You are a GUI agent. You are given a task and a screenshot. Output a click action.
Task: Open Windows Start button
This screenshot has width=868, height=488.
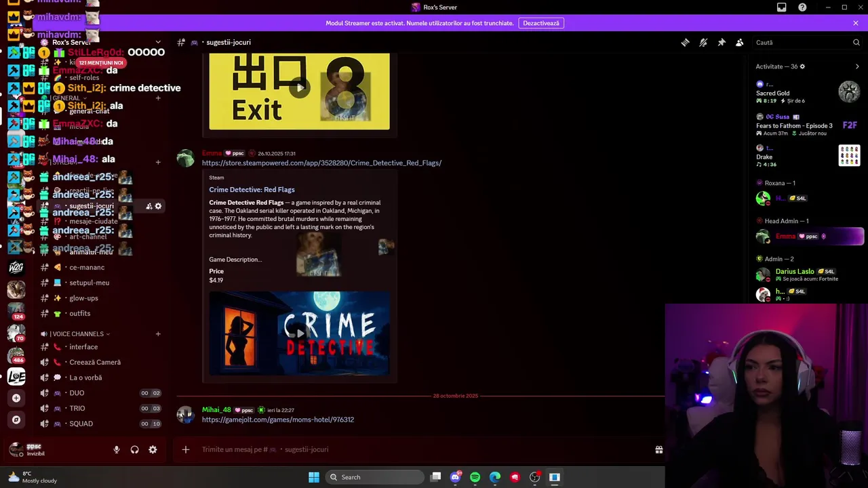coord(313,477)
